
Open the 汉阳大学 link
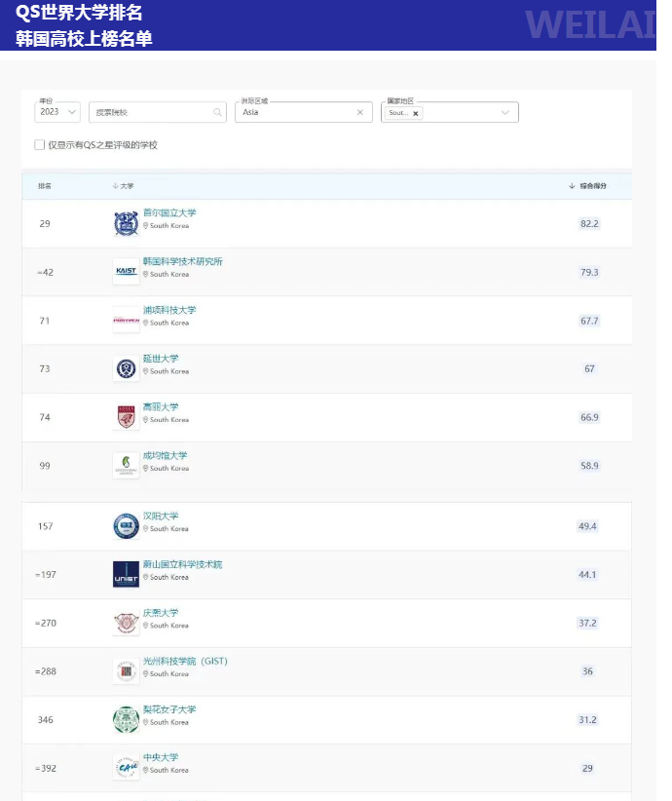pos(161,515)
